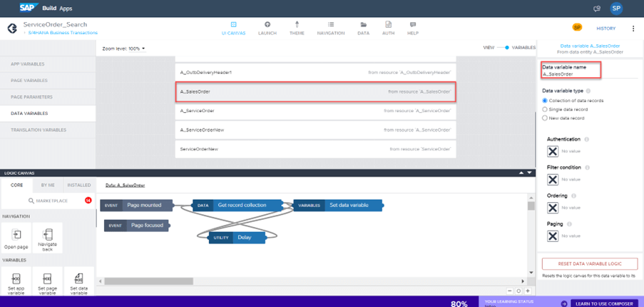Click the Composer logo icon
Image resolution: width=644 pixels, height=307 pixels.
(12, 29)
